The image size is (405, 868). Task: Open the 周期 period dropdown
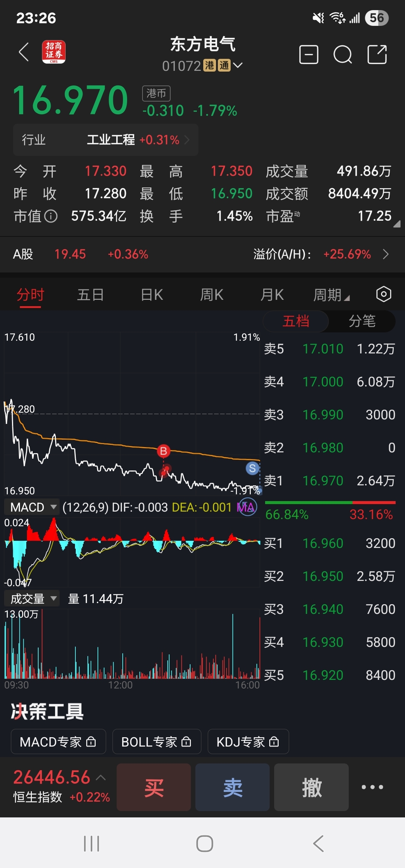tap(331, 295)
